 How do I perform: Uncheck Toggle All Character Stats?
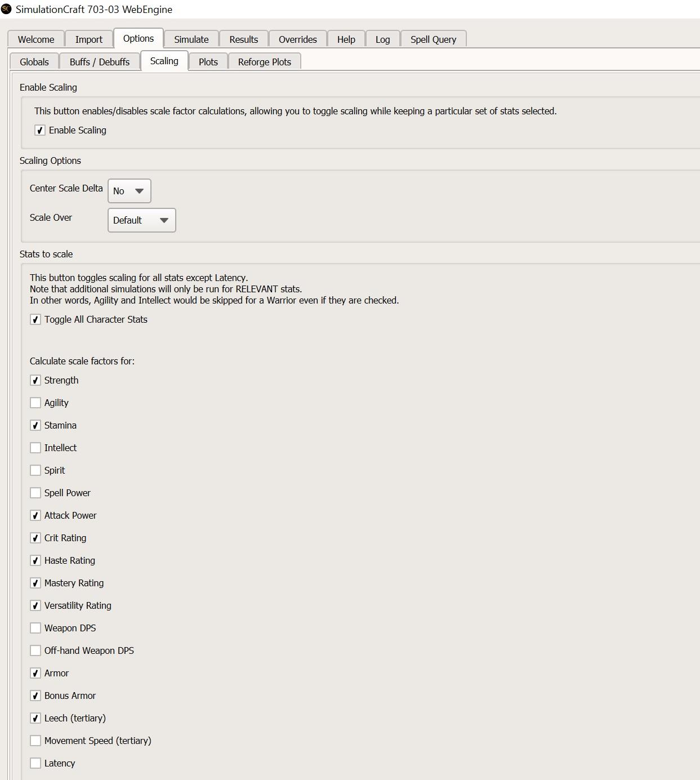tap(35, 320)
